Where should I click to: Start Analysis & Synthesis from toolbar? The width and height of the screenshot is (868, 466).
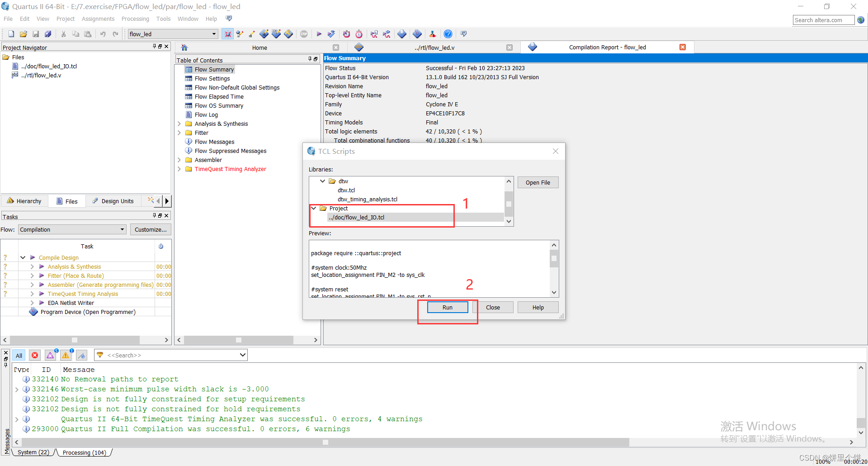point(331,34)
